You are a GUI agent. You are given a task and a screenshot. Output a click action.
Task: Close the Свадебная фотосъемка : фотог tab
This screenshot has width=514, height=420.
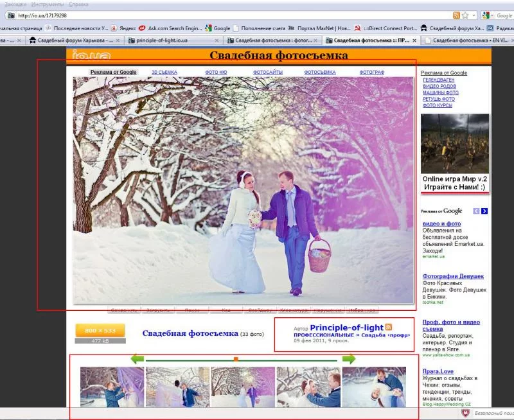tap(315, 40)
